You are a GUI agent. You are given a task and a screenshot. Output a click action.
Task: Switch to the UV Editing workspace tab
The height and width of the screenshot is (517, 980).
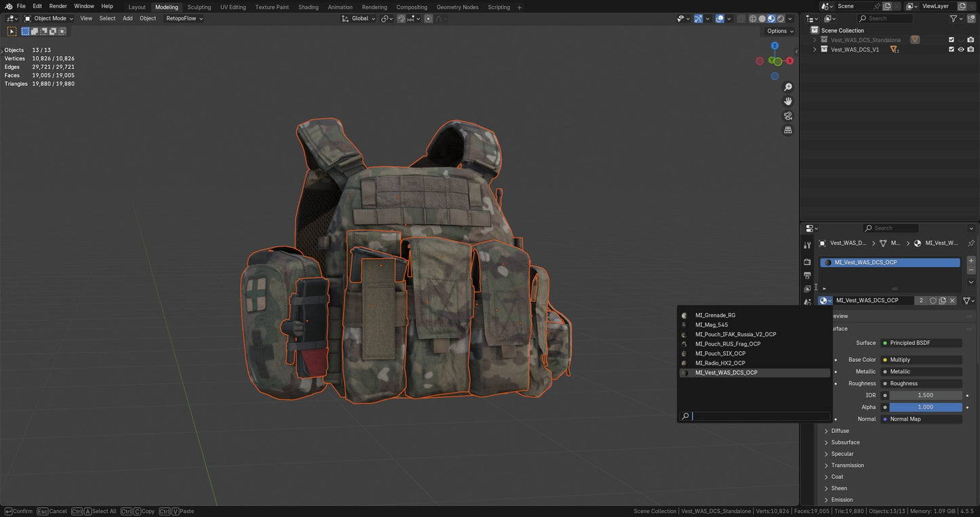(233, 7)
